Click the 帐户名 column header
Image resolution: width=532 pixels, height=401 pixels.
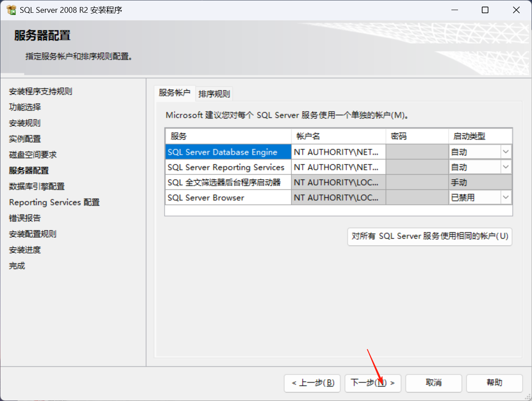[338, 136]
